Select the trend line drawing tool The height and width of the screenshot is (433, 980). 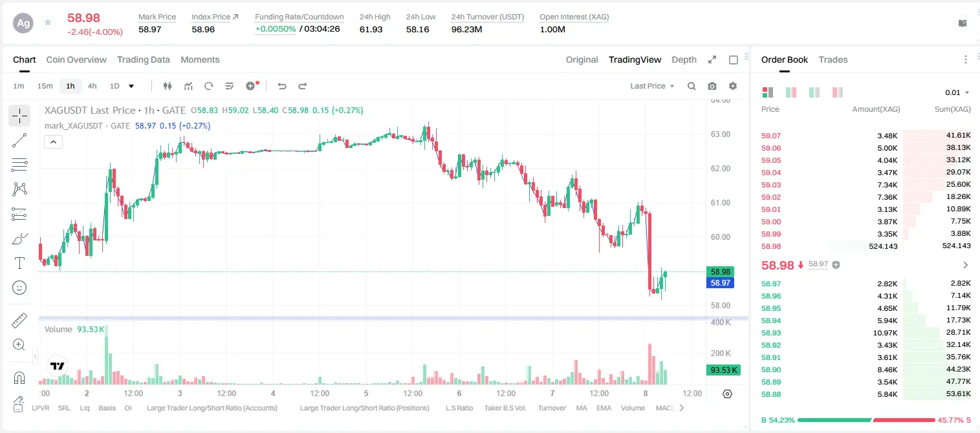pyautogui.click(x=19, y=140)
